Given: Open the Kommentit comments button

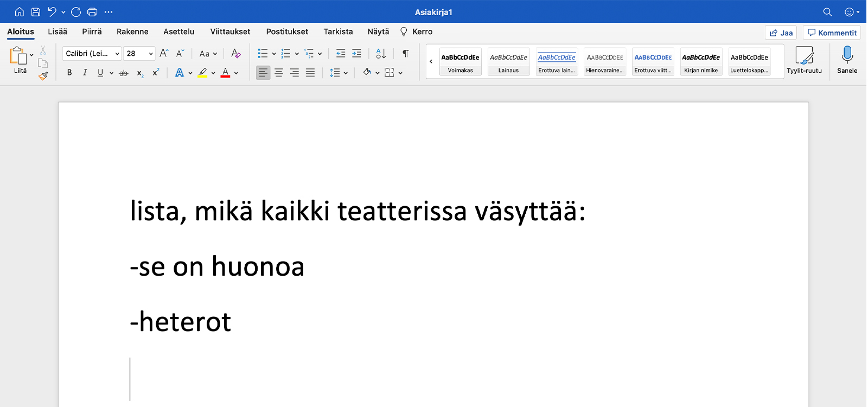Looking at the screenshot, I should (832, 33).
